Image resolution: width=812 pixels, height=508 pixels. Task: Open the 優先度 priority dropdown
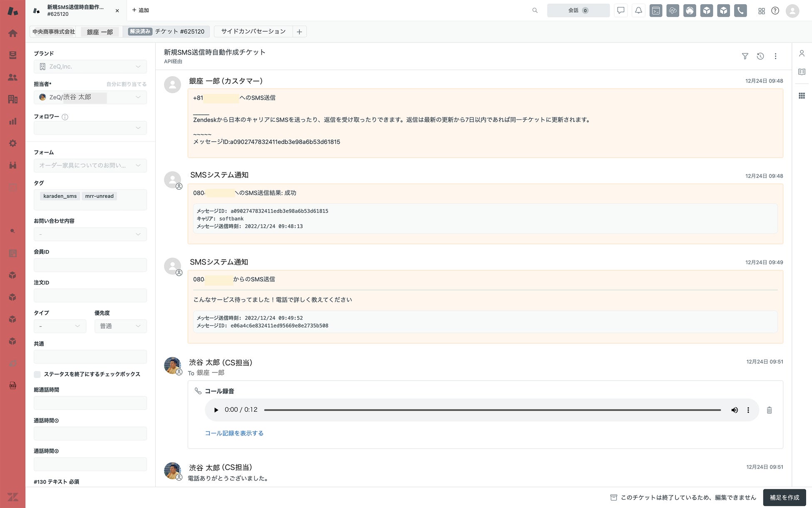[x=120, y=326]
